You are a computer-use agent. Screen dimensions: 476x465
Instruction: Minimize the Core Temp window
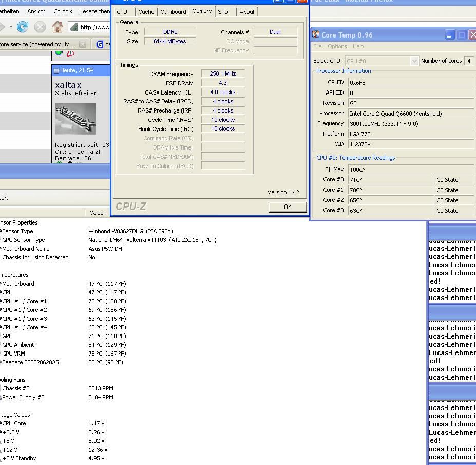(x=449, y=35)
